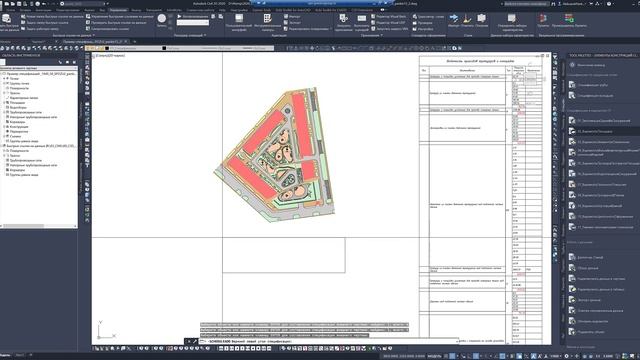Click the Help icon in title bar
The width and height of the screenshot is (640, 360).
point(609,4)
